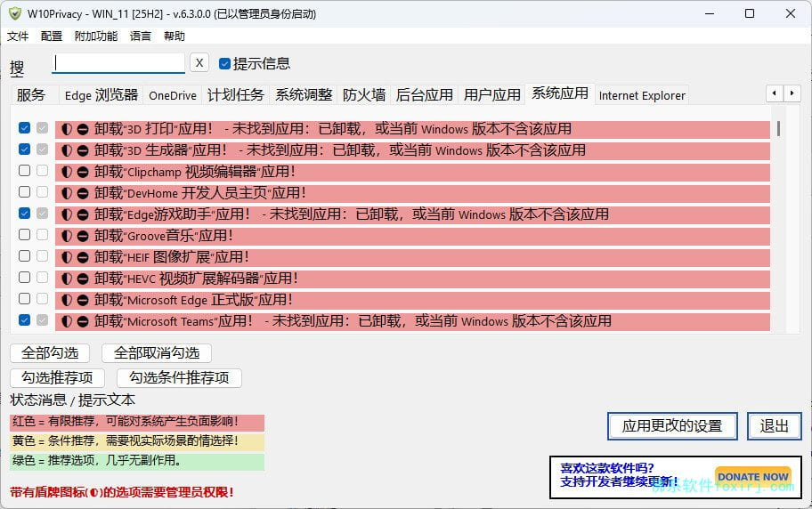
Task: Open the 文件 menu
Action: 18,36
